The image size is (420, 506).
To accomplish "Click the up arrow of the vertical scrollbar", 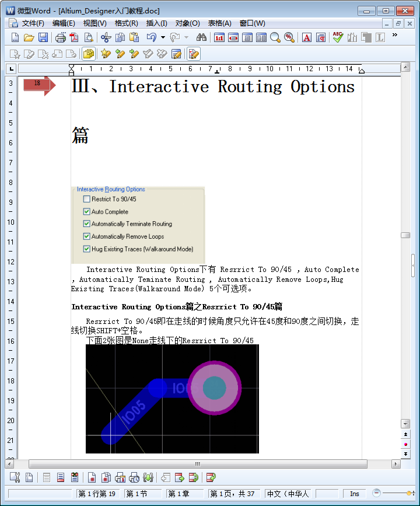I will coord(405,67).
